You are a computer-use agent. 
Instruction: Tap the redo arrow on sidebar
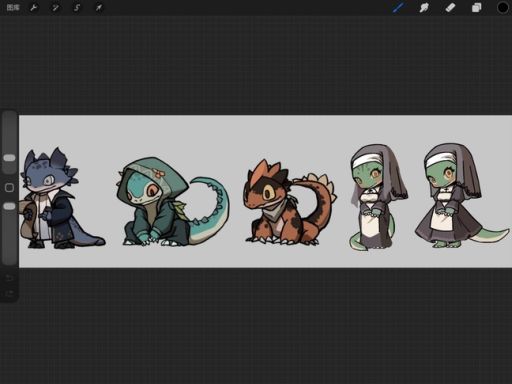click(x=9, y=293)
